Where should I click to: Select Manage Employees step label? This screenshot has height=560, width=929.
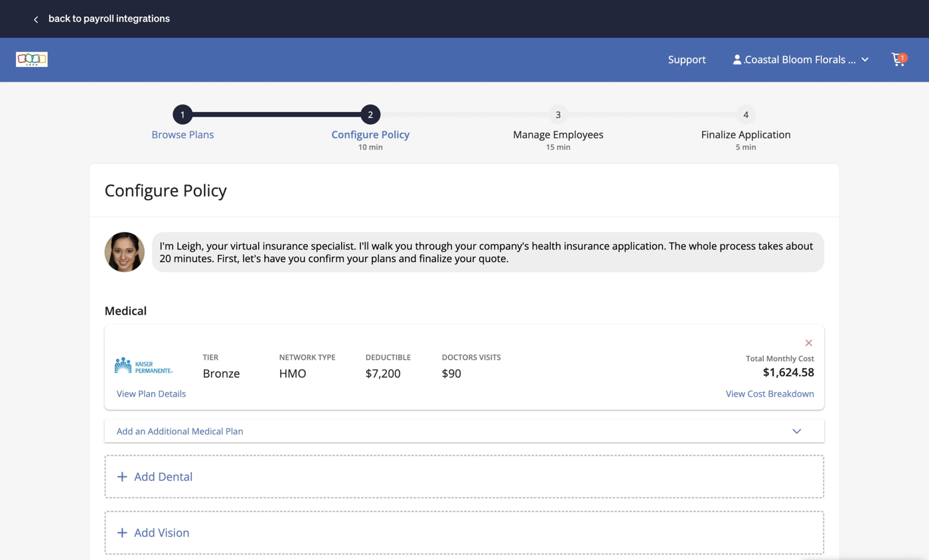tap(558, 135)
